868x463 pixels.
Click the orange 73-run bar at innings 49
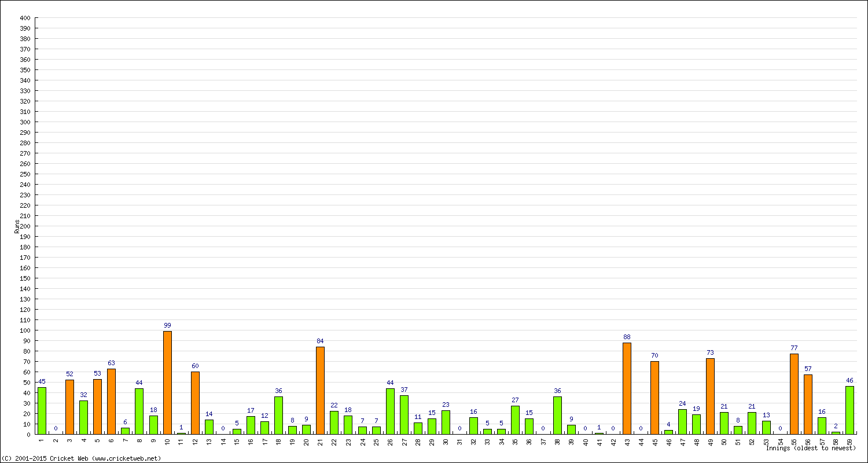coord(710,396)
